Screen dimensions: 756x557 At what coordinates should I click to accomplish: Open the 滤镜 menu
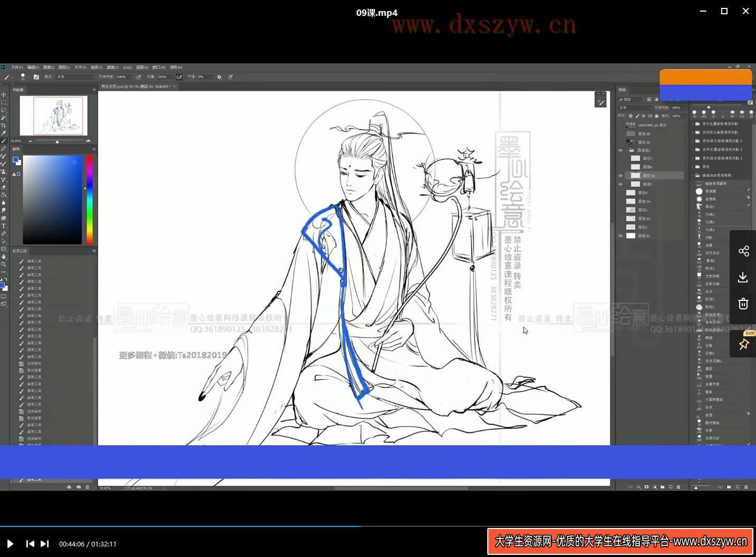112,68
